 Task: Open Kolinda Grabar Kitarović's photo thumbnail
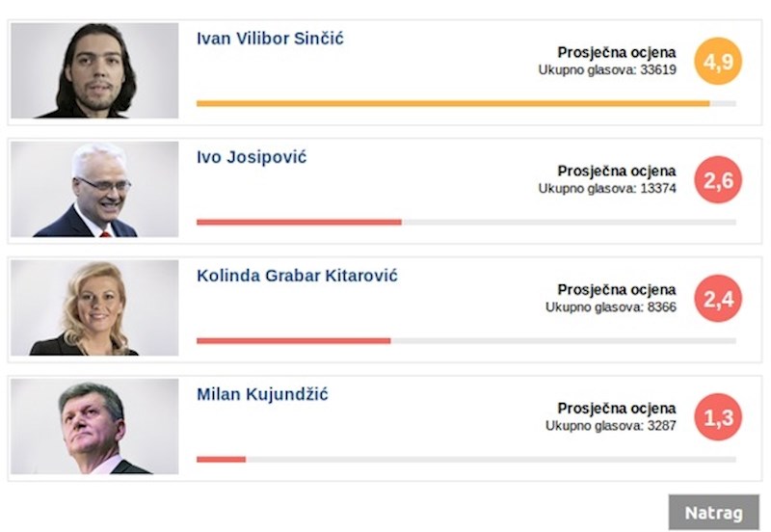coord(94,308)
